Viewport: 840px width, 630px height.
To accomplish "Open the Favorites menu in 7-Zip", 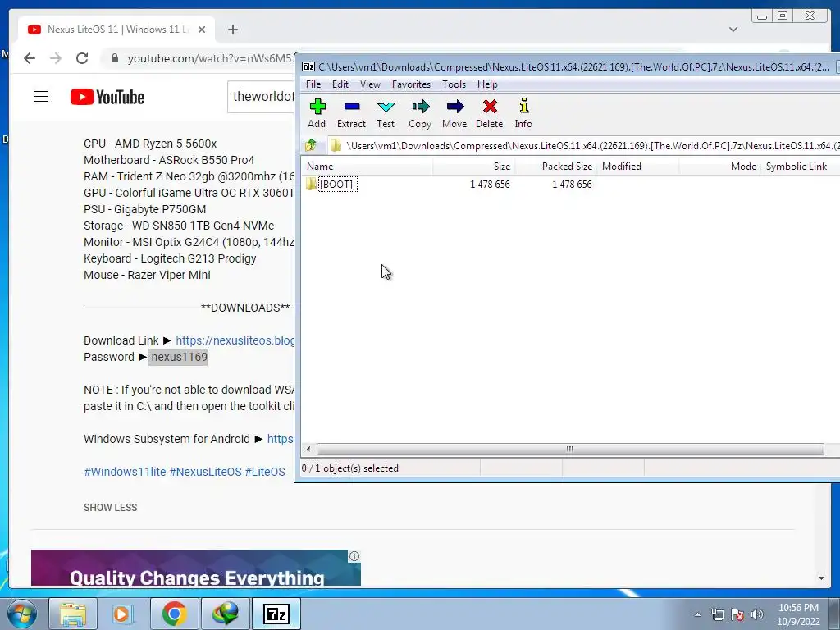I will tap(411, 84).
